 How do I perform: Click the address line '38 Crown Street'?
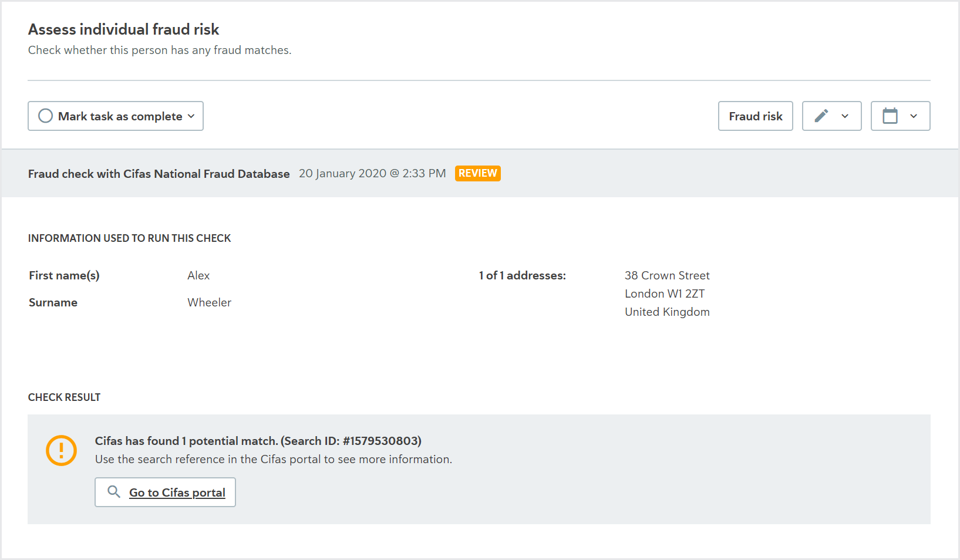coord(667,275)
